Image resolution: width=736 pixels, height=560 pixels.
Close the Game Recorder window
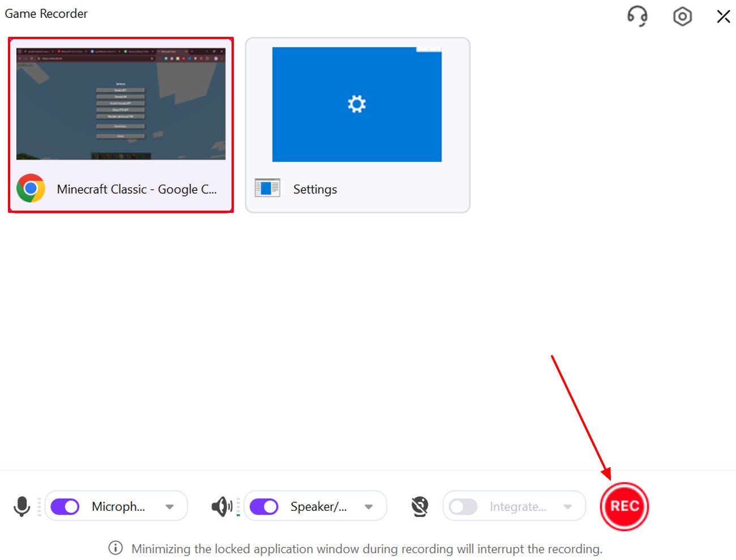pyautogui.click(x=723, y=16)
